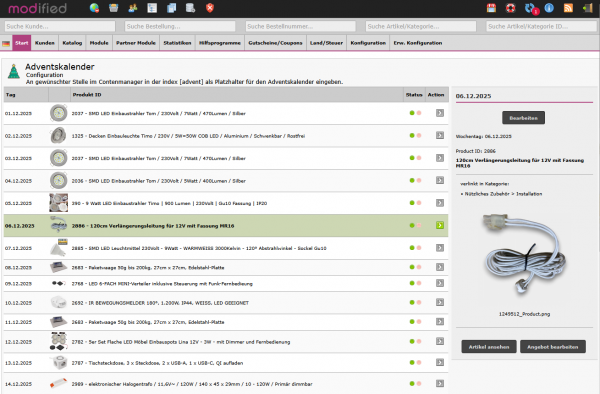
Task: Click the extension cable product image in side panel
Action: [524, 254]
